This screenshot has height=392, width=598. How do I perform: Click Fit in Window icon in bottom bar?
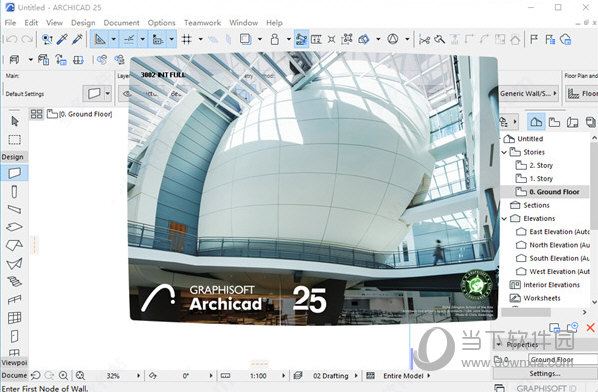80,376
